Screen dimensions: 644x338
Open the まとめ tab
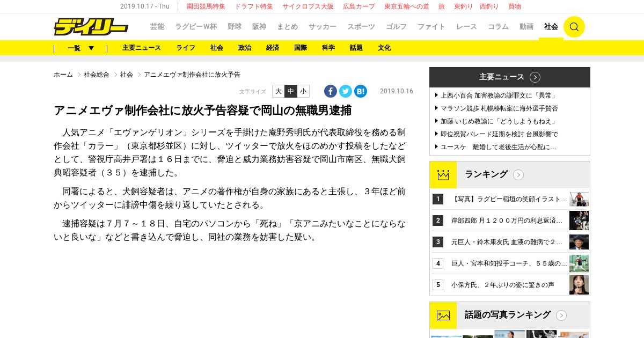[x=287, y=27]
